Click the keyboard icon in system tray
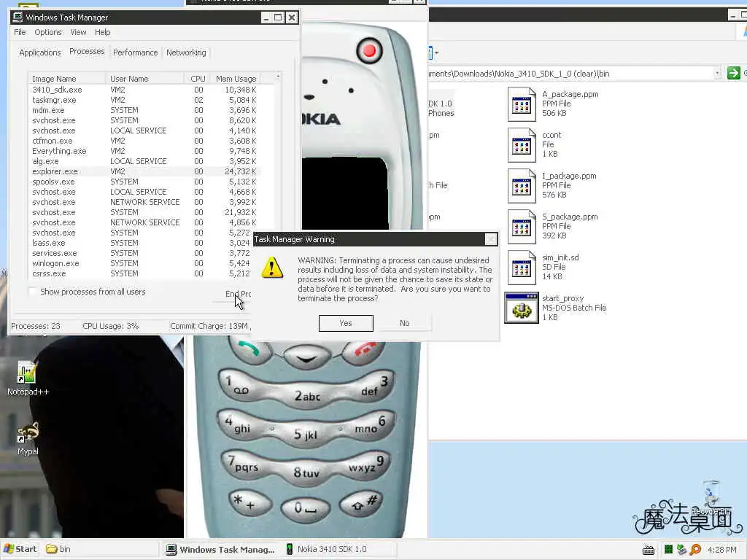747x560 pixels. [649, 550]
